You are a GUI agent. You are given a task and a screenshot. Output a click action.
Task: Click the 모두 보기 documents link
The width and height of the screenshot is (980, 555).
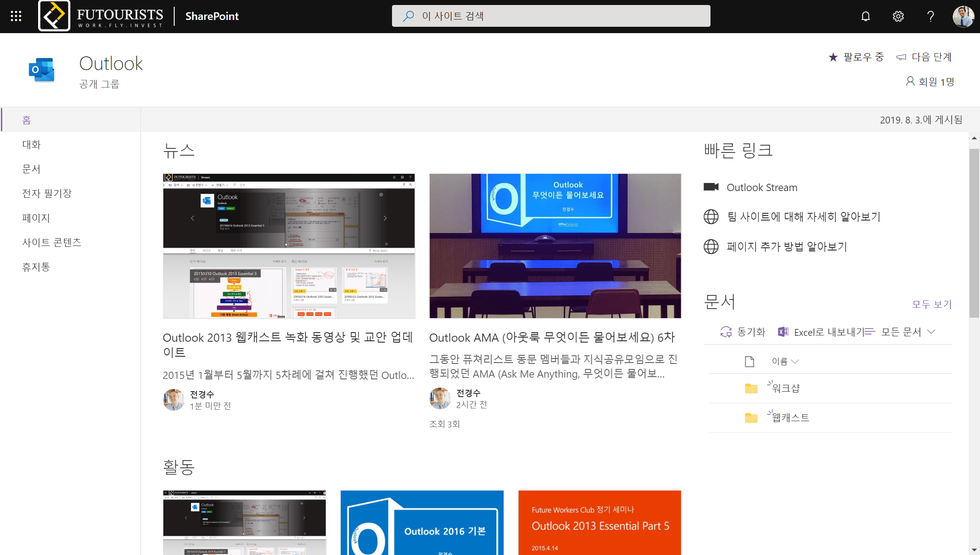pos(931,304)
